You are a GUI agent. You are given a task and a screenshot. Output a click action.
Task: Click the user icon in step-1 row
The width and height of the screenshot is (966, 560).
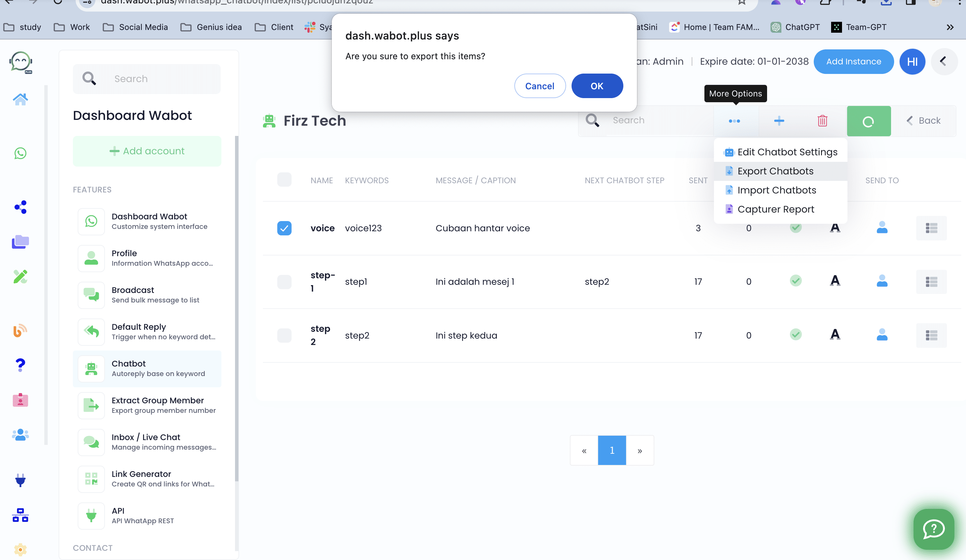pyautogui.click(x=882, y=281)
